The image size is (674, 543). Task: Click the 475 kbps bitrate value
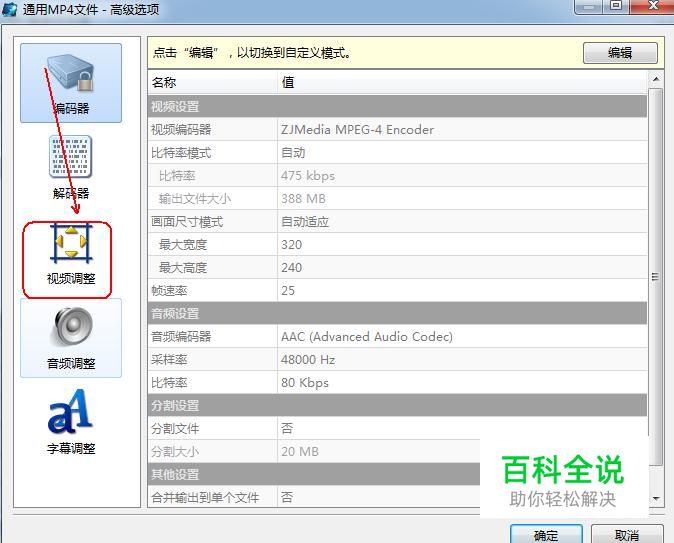pos(308,175)
